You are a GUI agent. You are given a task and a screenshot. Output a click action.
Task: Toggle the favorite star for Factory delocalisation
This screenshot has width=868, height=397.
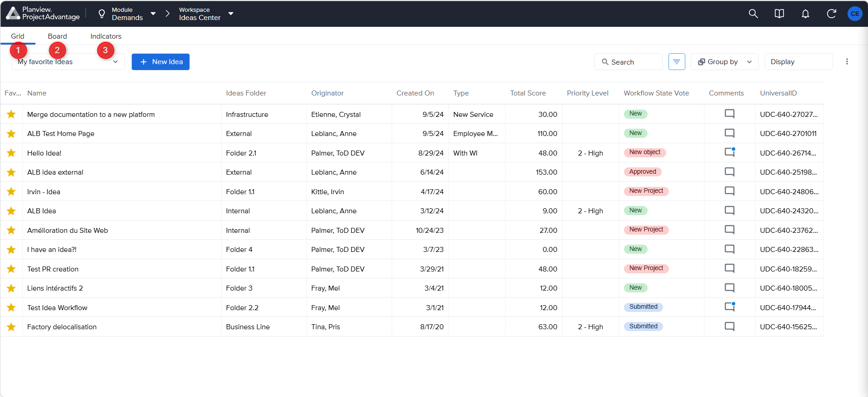click(11, 327)
